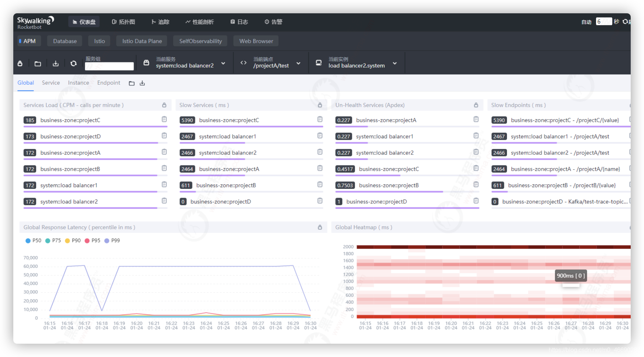Select the SelfObservability dashboard button

(201, 41)
